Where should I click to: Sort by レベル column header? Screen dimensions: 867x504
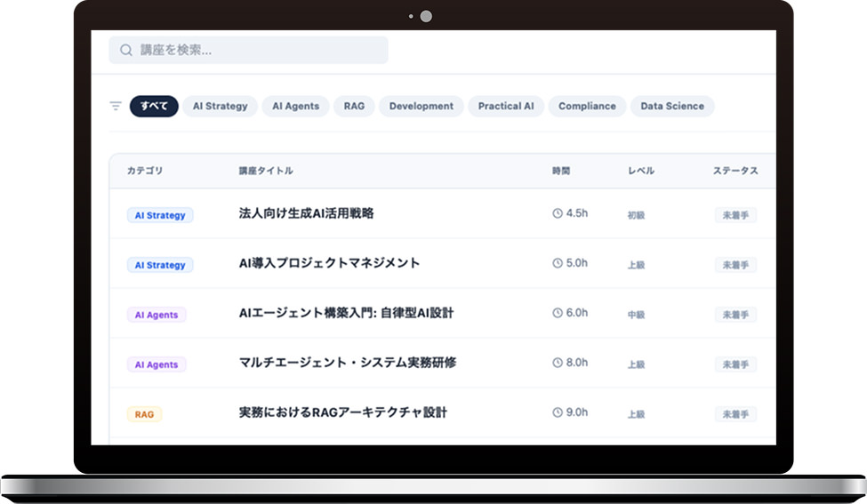pos(640,171)
